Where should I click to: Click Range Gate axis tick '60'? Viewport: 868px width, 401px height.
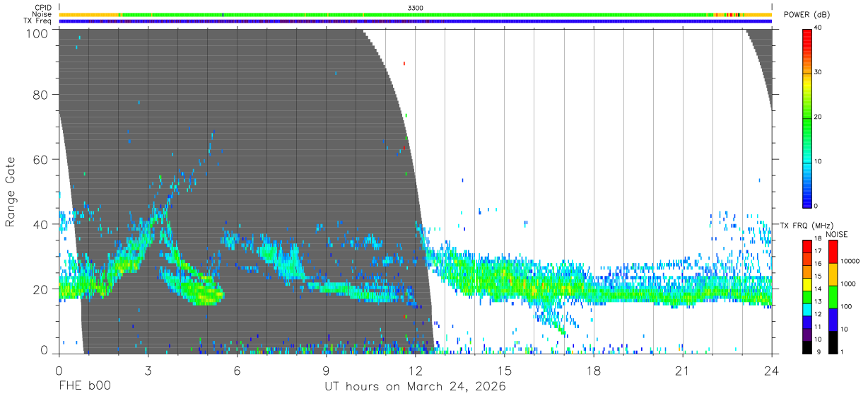41,159
